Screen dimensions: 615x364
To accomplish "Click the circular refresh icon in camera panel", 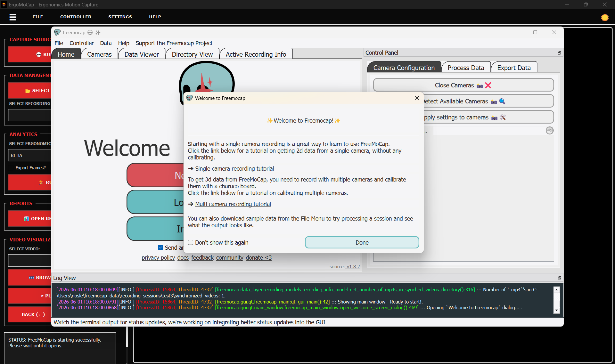I will click(x=549, y=130).
